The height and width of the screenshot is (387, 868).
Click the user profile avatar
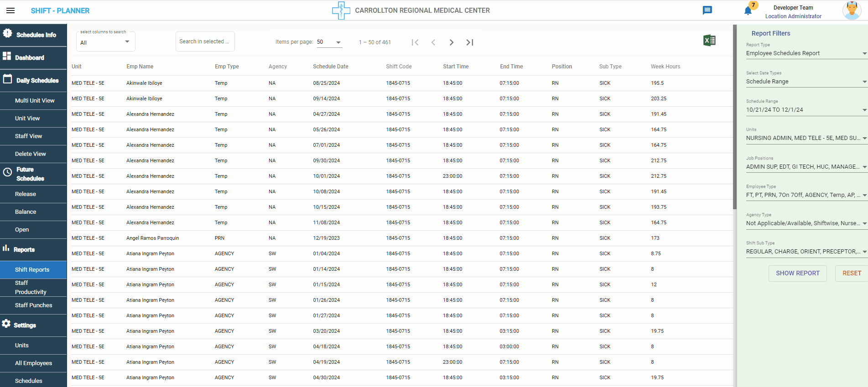point(851,10)
